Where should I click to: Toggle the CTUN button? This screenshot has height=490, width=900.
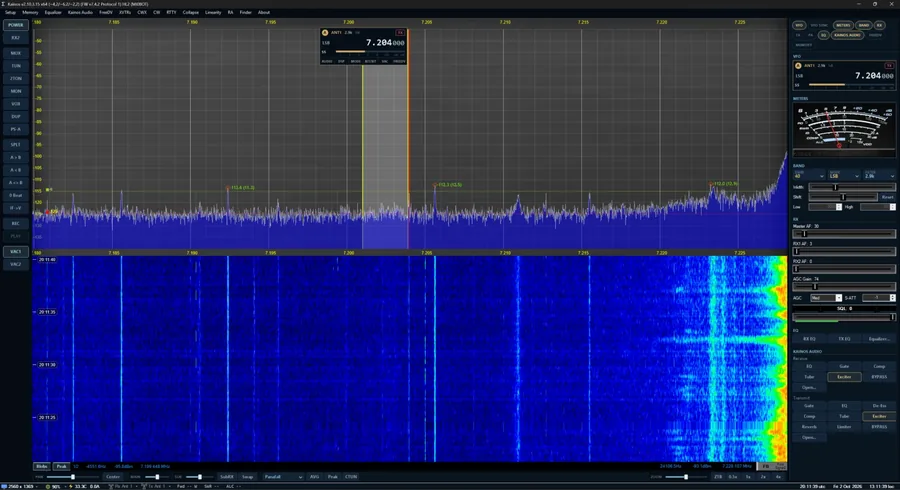click(351, 477)
